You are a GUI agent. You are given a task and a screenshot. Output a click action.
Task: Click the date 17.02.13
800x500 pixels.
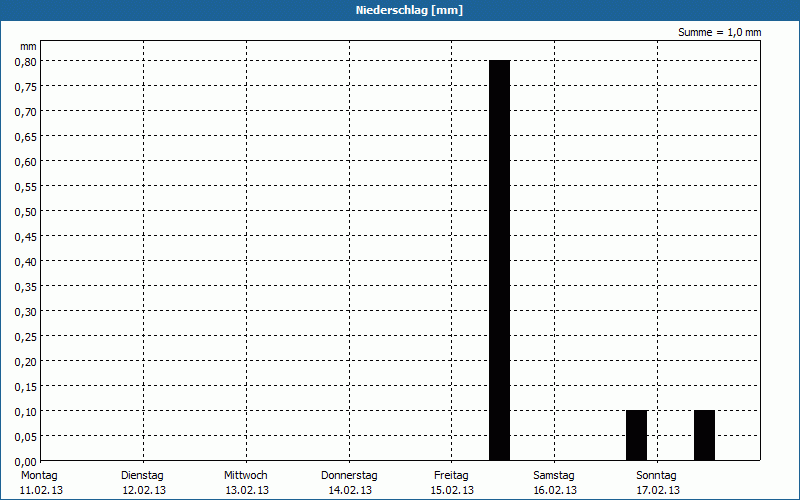658,490
